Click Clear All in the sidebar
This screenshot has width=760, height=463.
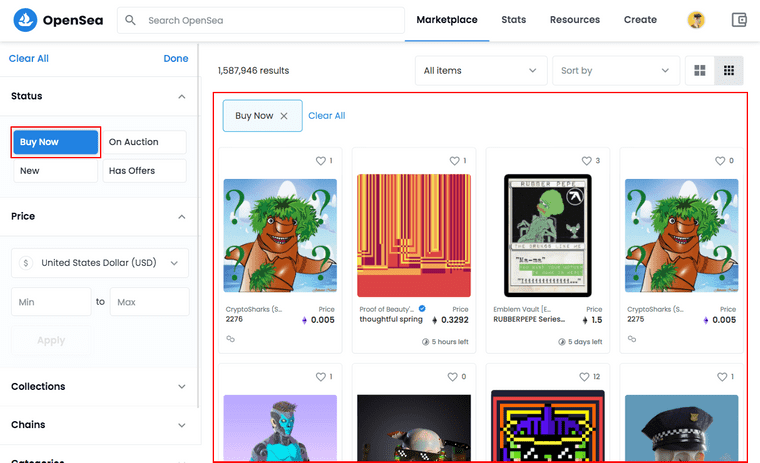[29, 59]
